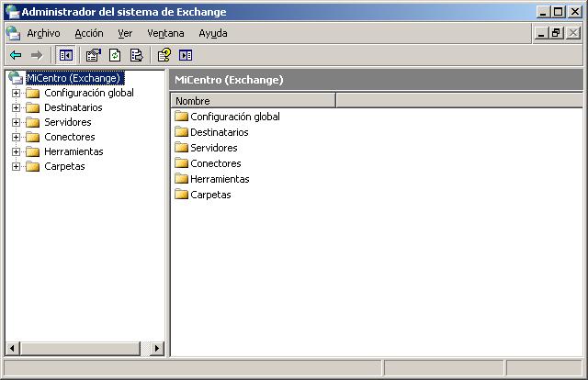Click the tree pane scroll right arrow

[x=156, y=349]
